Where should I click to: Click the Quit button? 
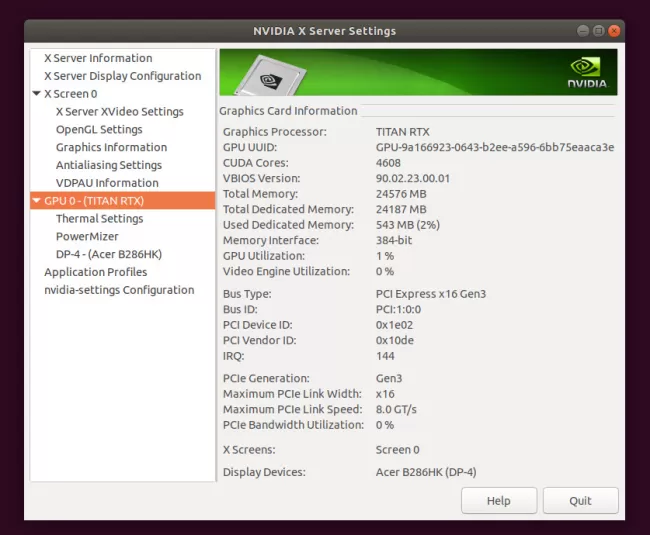click(x=580, y=501)
